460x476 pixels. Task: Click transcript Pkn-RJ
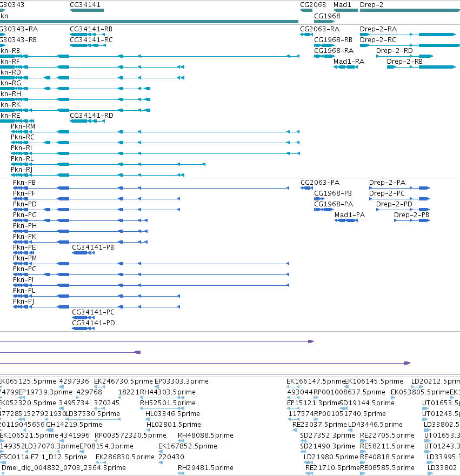click(22, 170)
